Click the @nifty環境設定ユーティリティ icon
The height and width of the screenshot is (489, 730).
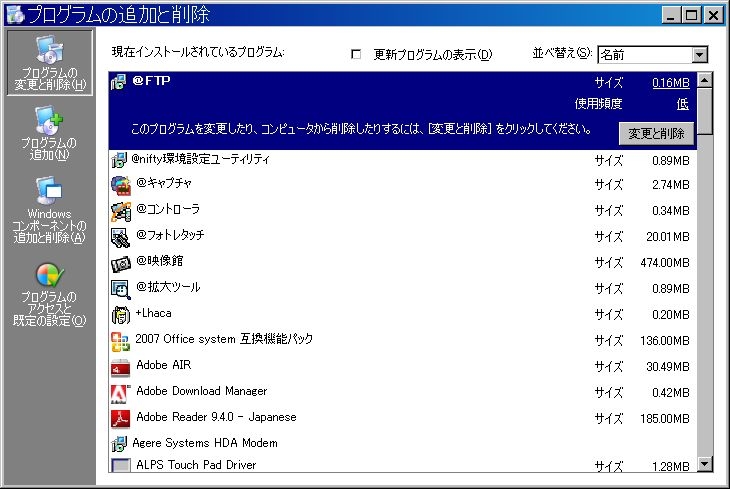pyautogui.click(x=119, y=160)
